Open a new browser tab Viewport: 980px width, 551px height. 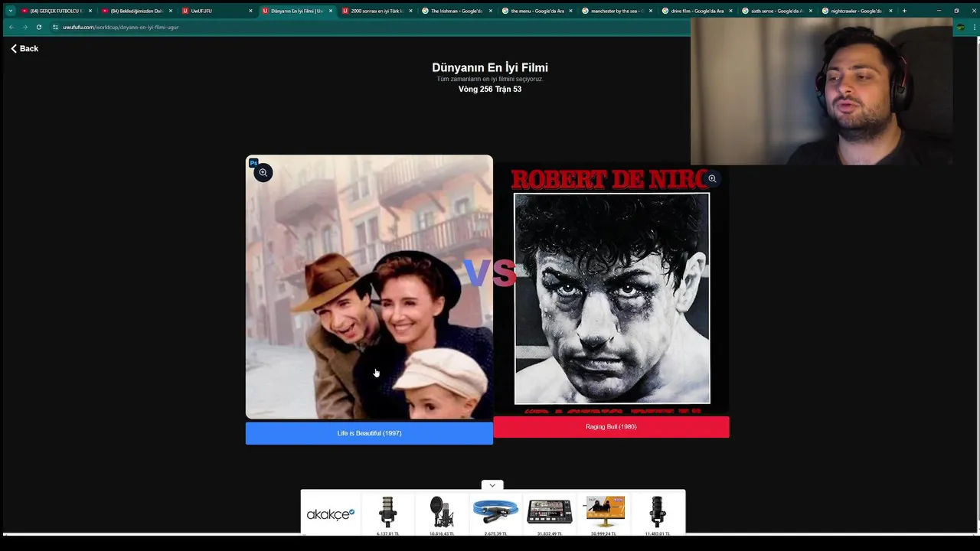(x=904, y=11)
